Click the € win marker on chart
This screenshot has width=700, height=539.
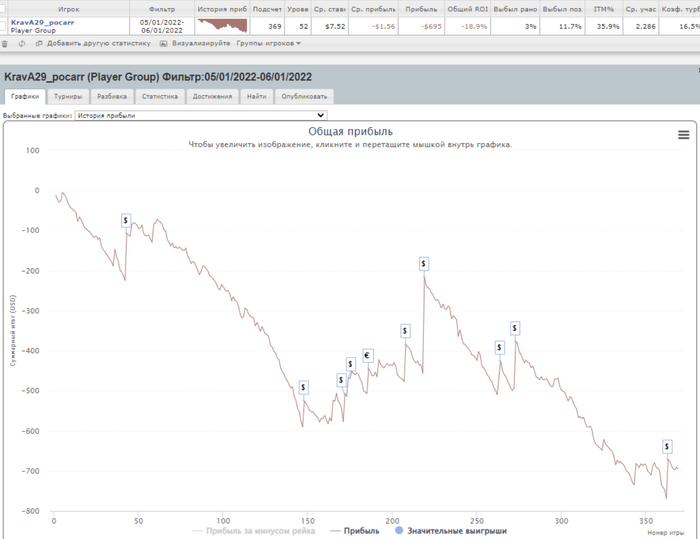367,355
